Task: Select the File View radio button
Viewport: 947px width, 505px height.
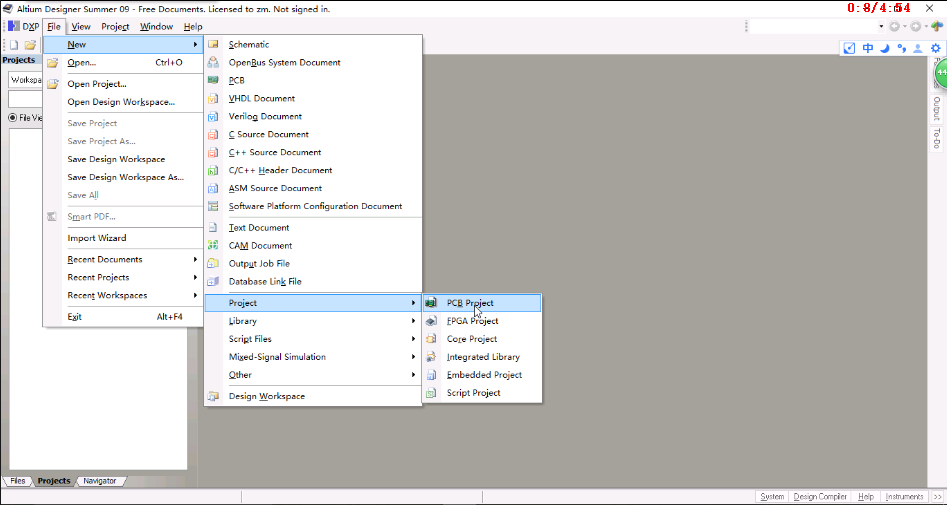Action: pyautogui.click(x=13, y=118)
